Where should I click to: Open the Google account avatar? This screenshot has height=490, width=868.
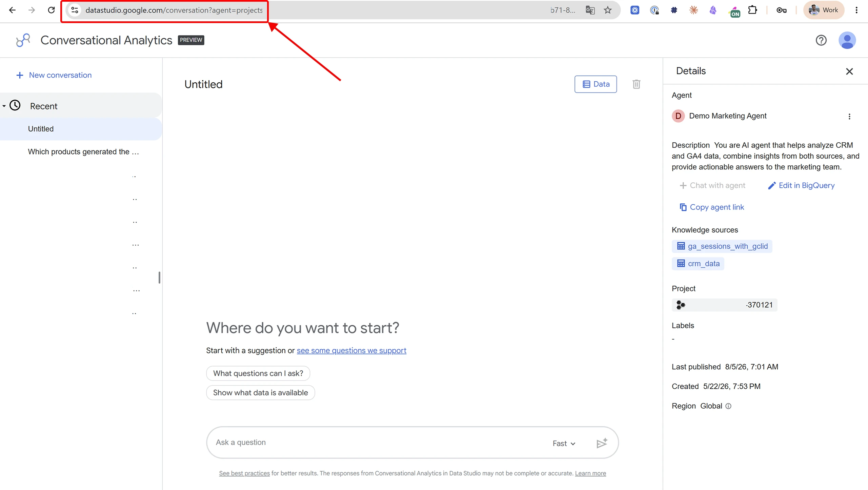pyautogui.click(x=847, y=40)
